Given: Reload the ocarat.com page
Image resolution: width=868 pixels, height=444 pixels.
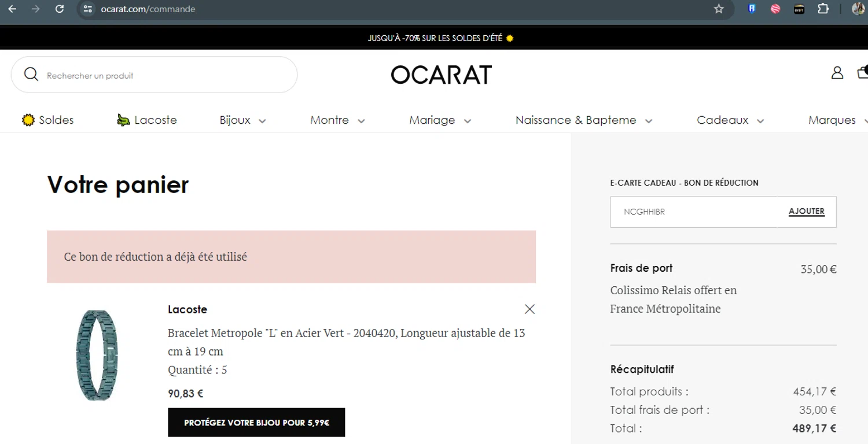Looking at the screenshot, I should click(x=59, y=9).
